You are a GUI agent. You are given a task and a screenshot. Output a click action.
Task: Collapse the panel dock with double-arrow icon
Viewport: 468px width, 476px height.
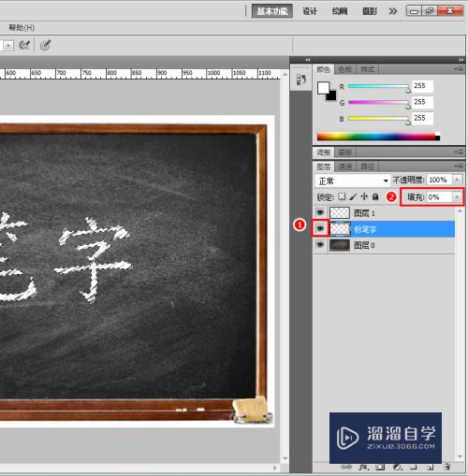tap(461, 60)
